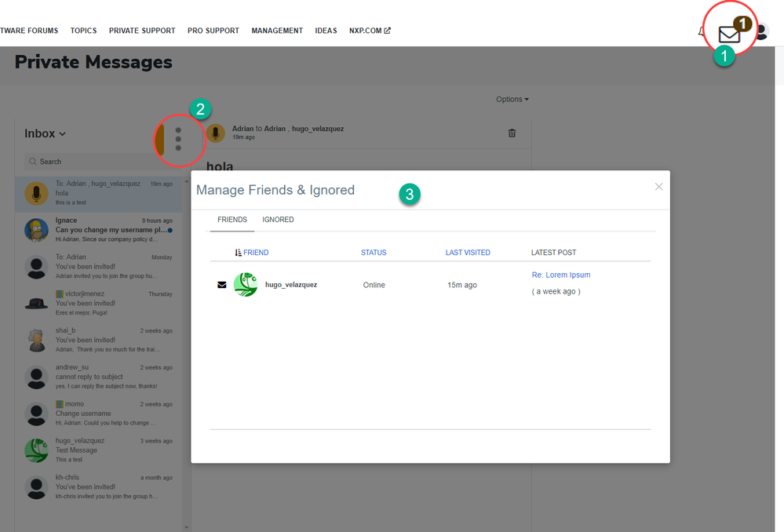Open the Management menu
Image resolution: width=784 pixels, height=532 pixels.
[x=277, y=31]
